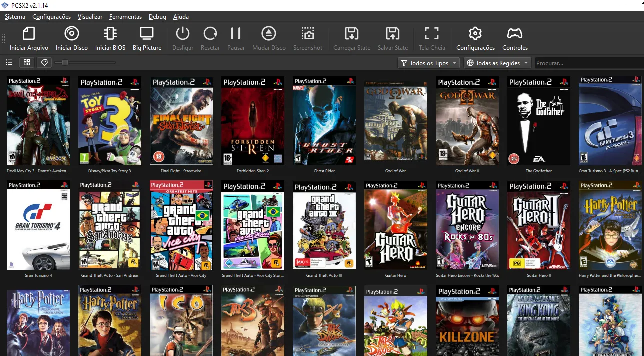Enter Tela Cheia fullscreen mode
The image size is (644, 356).
click(431, 38)
